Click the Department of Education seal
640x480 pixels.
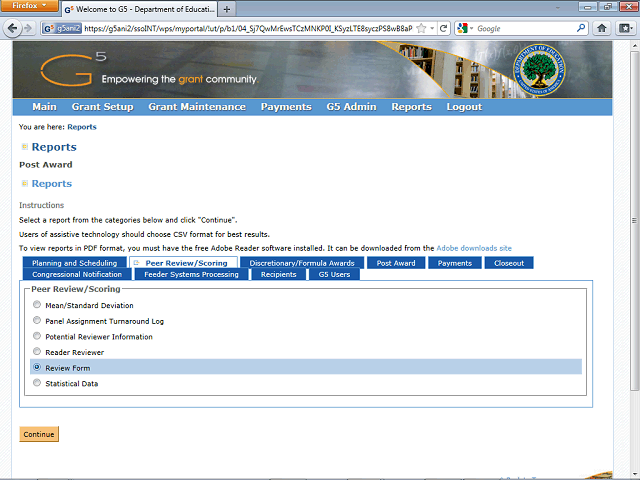pos(539,70)
